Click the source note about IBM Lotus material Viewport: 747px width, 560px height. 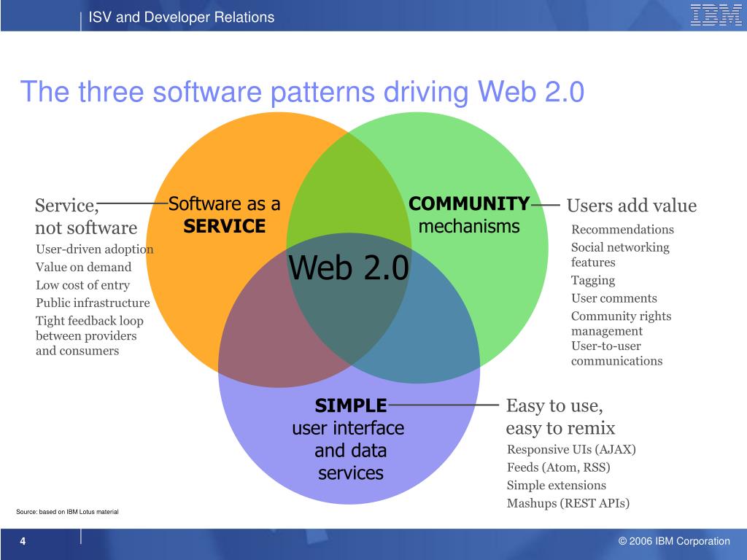point(67,512)
